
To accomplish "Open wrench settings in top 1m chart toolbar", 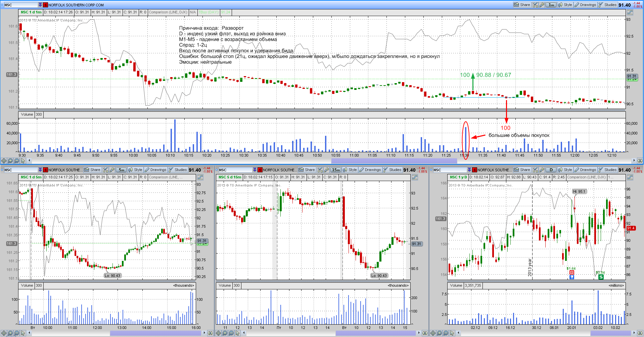I will point(542,5).
